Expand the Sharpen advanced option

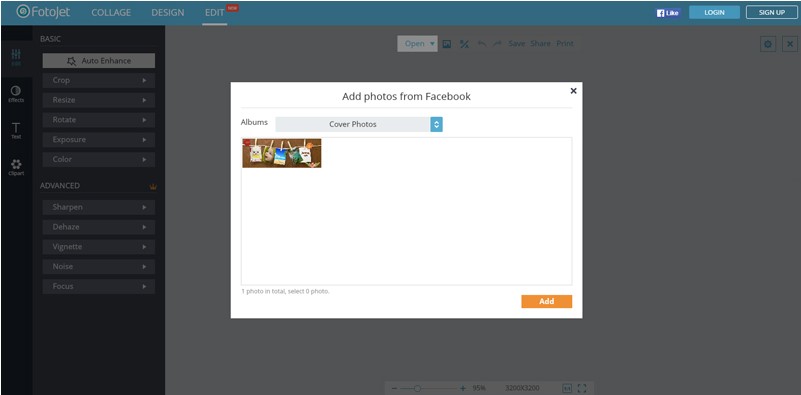click(x=99, y=207)
